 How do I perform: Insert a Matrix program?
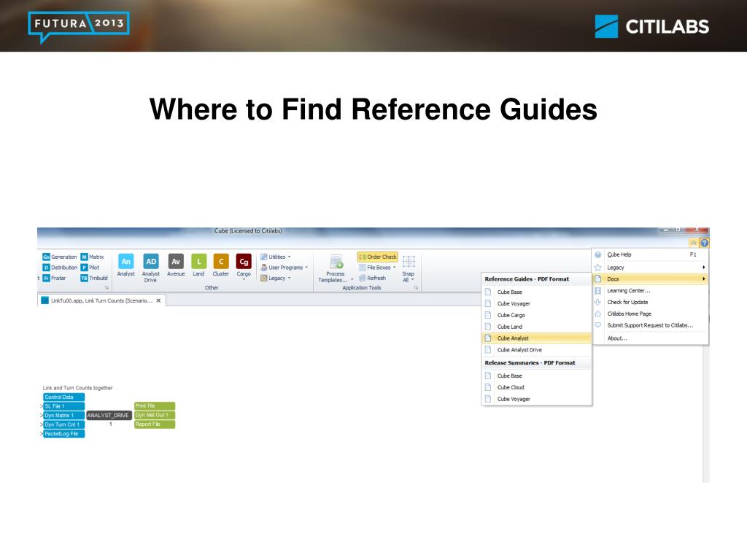click(92, 257)
